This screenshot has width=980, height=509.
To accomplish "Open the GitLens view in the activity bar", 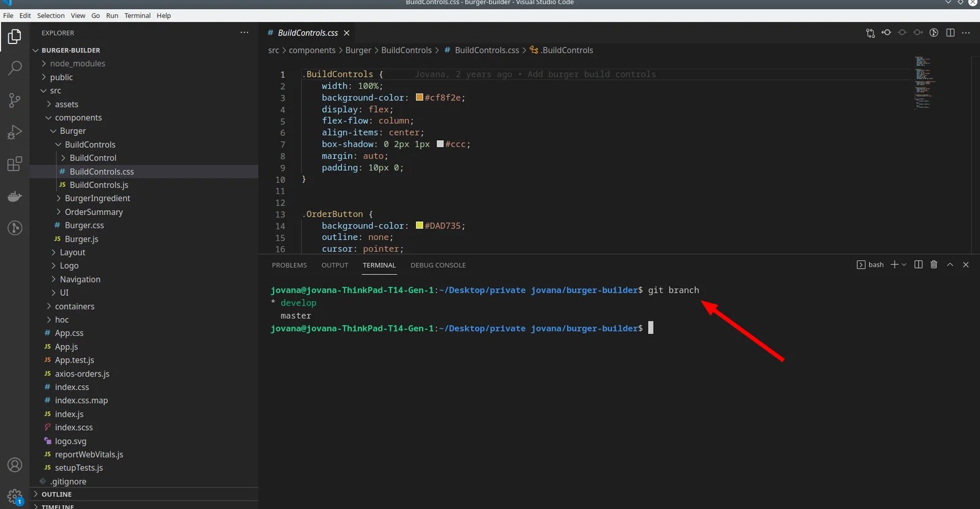I will [15, 228].
